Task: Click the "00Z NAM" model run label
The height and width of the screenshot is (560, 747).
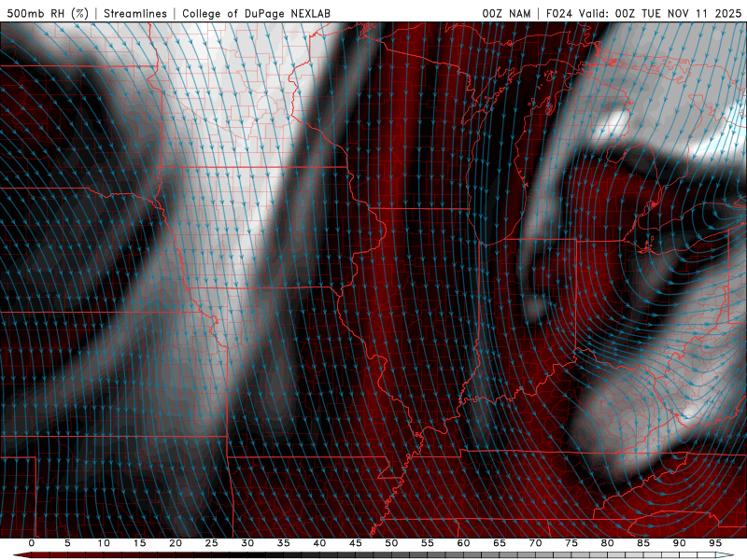Action: [x=506, y=13]
